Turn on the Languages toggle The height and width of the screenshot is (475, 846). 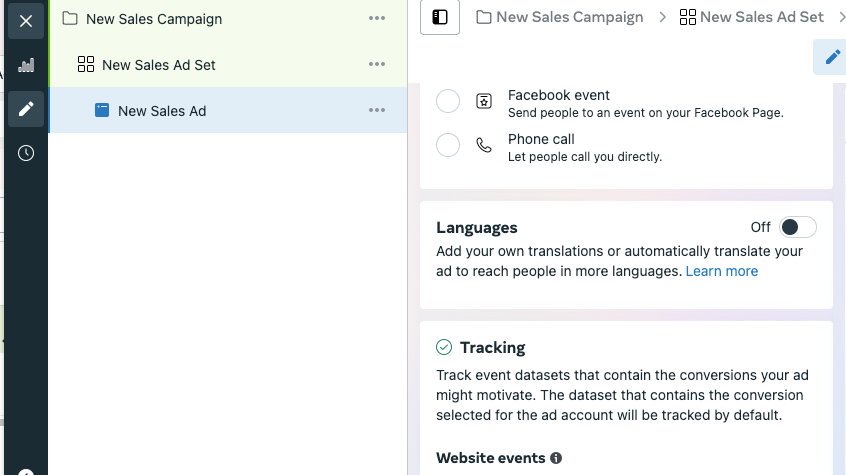pyautogui.click(x=797, y=227)
